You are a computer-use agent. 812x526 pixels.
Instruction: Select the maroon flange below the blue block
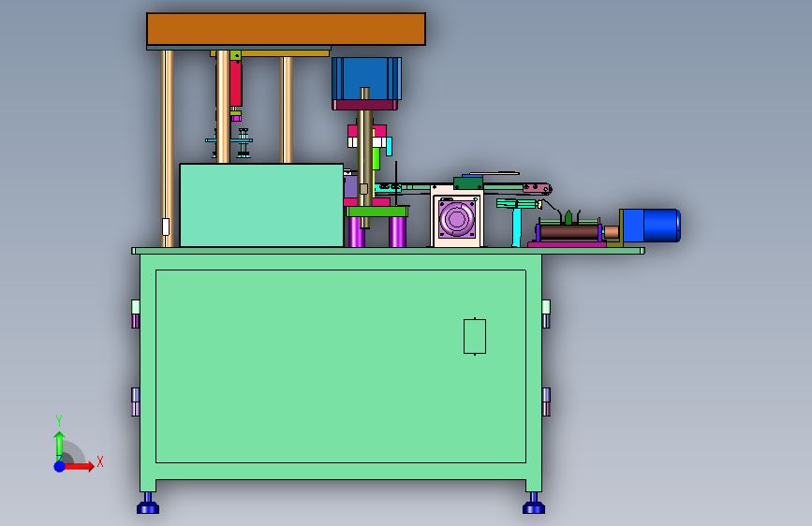tap(365, 105)
